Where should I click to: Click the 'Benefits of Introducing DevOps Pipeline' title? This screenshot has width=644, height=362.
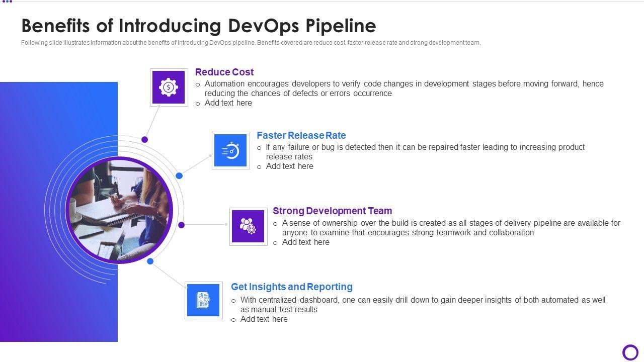coord(199,26)
